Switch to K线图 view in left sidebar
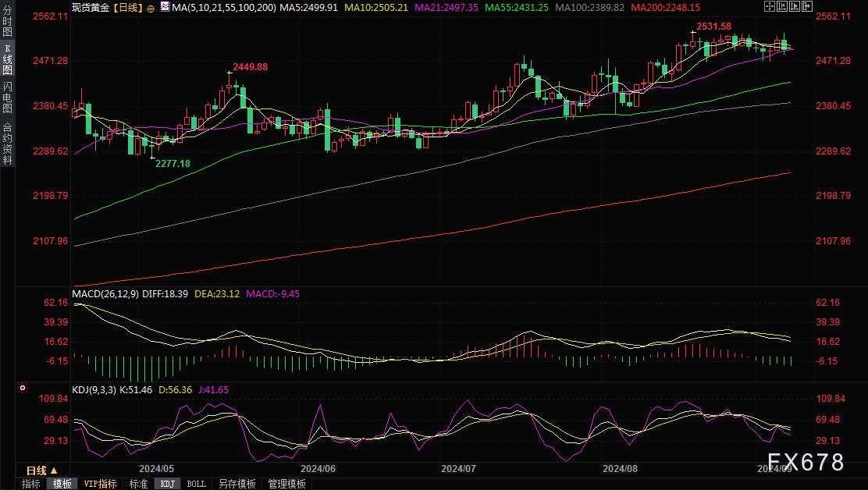 click(x=7, y=59)
